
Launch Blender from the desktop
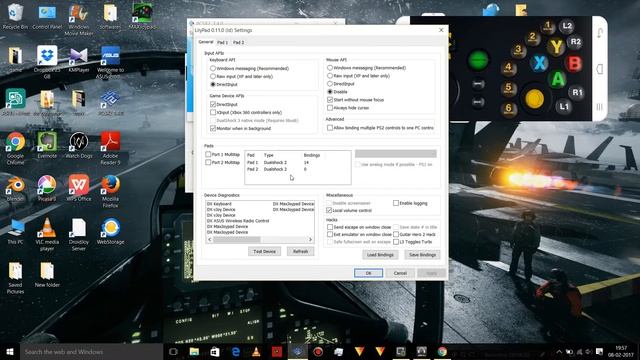15,188
